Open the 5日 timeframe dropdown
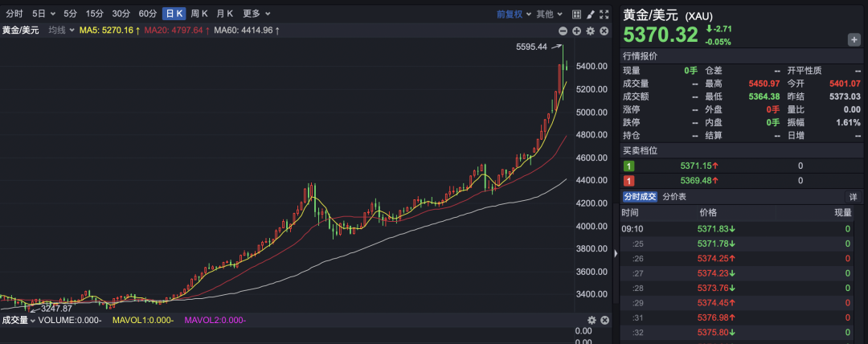This screenshot has width=868, height=344. (43, 14)
